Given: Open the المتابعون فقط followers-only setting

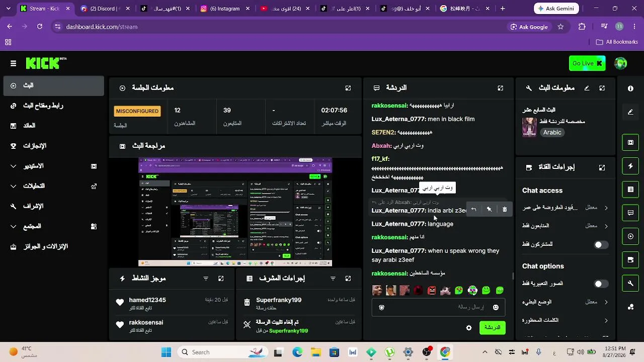Looking at the screenshot, I should tap(566, 226).
